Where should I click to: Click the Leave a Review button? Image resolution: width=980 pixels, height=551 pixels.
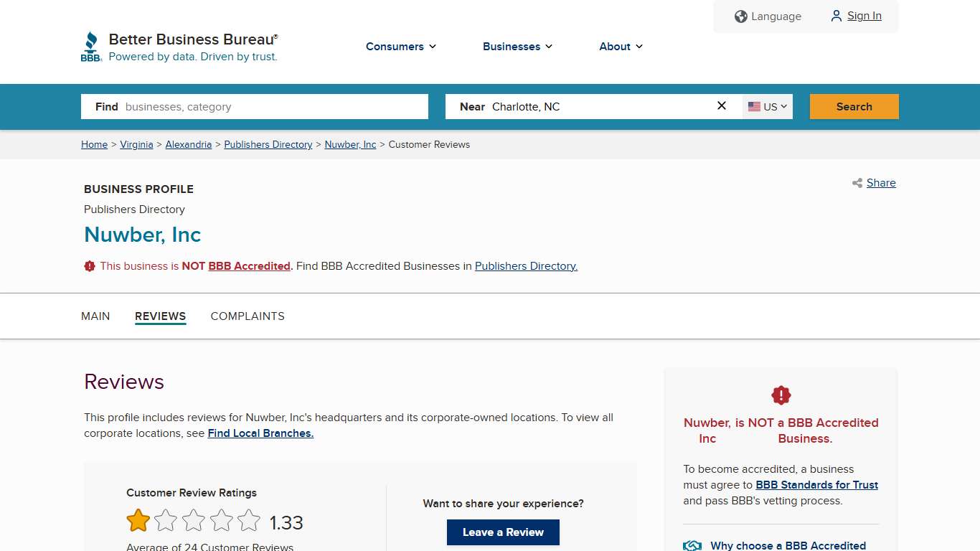click(503, 532)
